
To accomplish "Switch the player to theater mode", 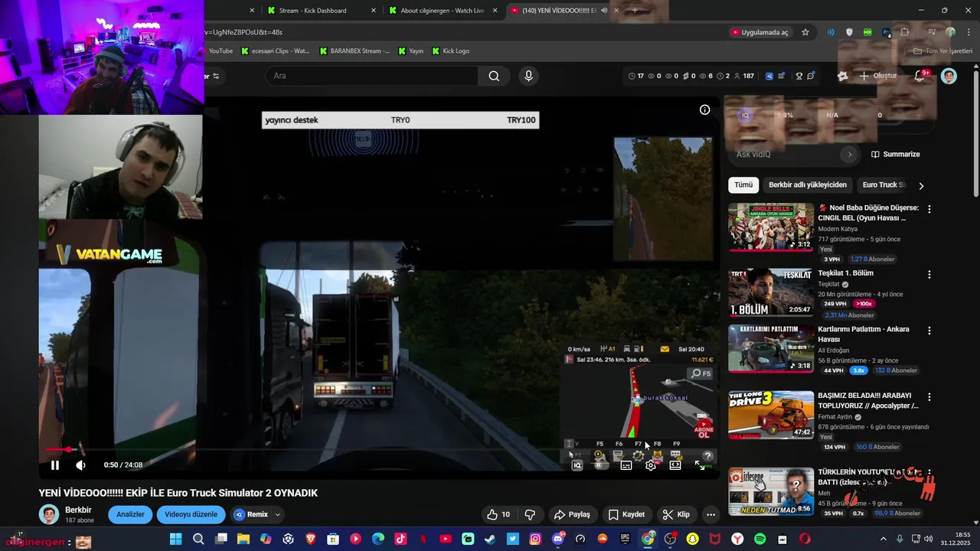I will (675, 465).
